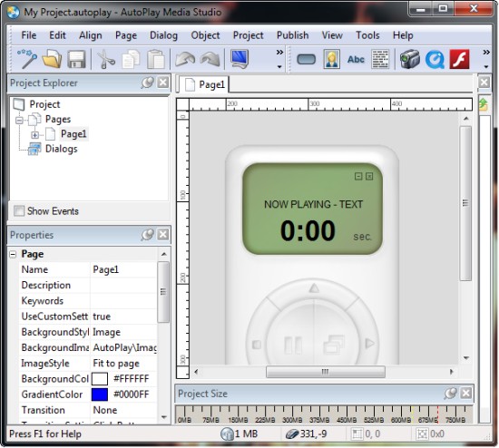
Task: Click the Name property value Page1
Action: (x=123, y=269)
